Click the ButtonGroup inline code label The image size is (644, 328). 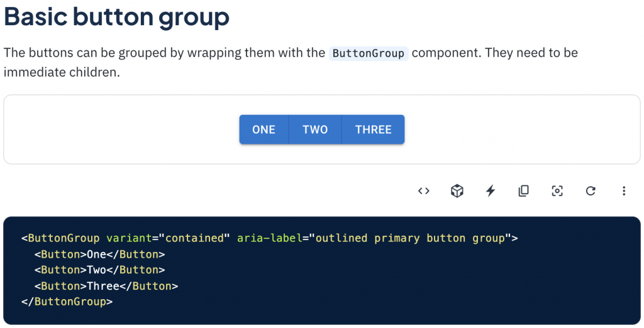[x=369, y=53]
